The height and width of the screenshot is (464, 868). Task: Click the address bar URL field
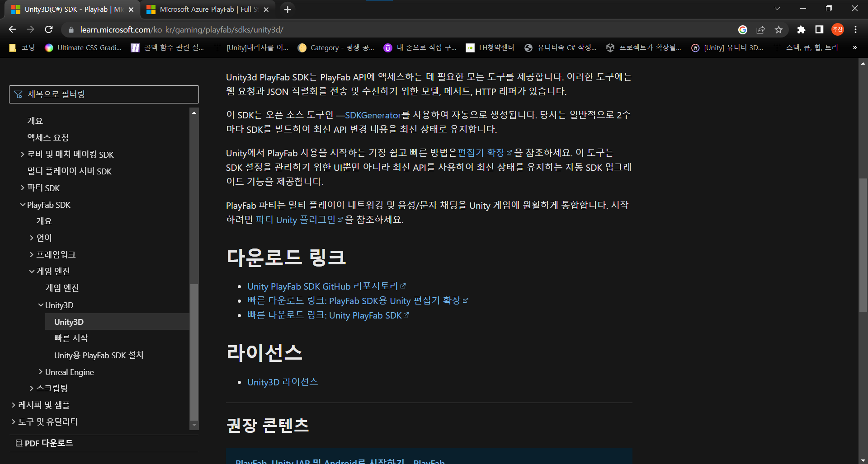coord(398,30)
